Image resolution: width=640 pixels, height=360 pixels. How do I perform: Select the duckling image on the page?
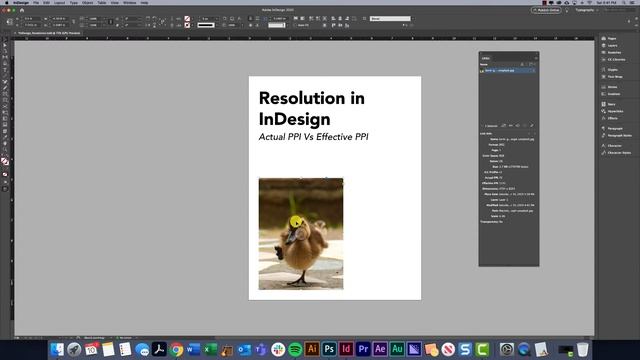coord(301,234)
